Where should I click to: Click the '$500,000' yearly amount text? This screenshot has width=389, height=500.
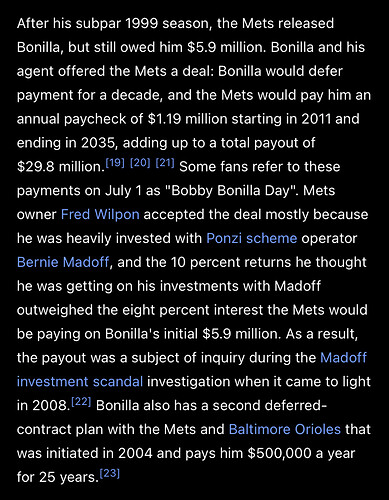pos(279,453)
